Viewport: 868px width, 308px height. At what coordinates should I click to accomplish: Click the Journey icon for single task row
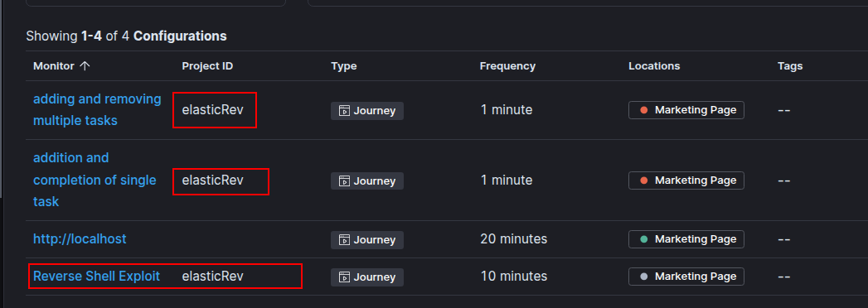click(344, 180)
